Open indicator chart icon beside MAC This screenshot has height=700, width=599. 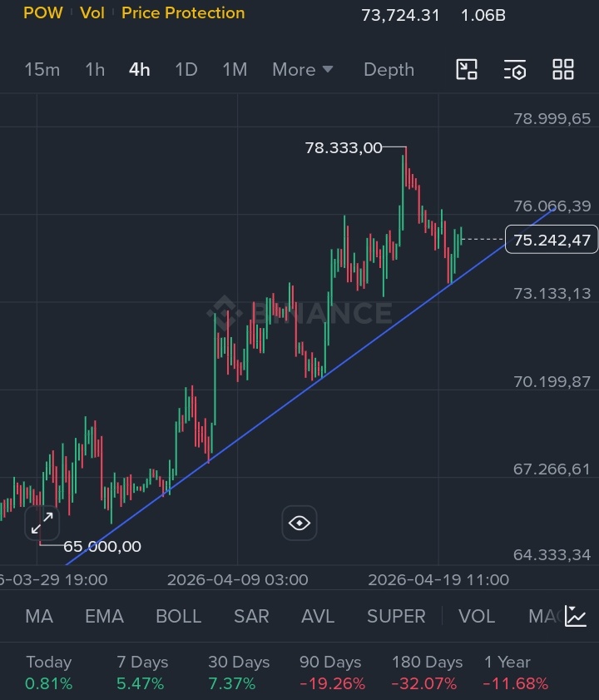coord(576,617)
